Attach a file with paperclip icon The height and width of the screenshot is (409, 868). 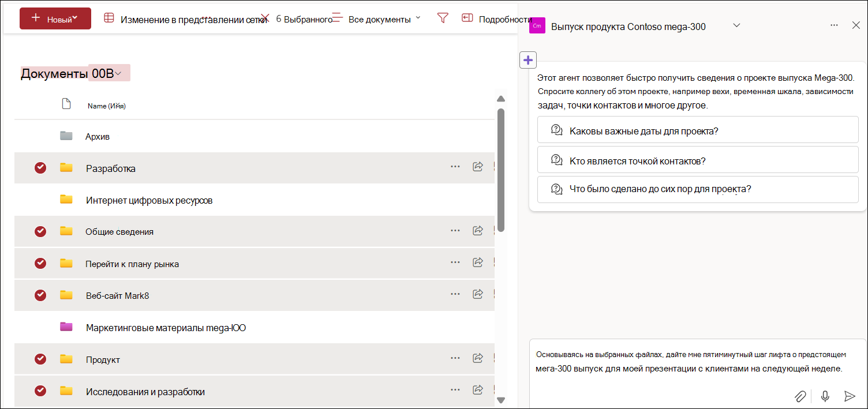800,396
